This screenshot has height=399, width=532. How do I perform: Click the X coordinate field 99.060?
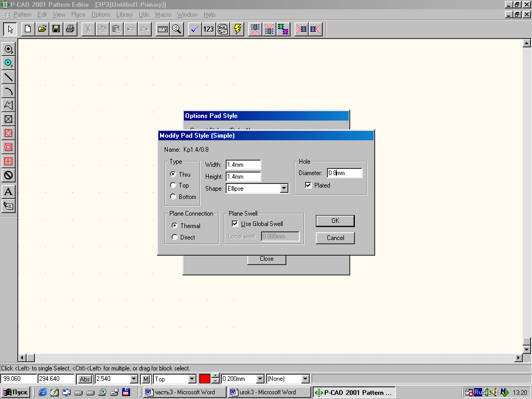click(18, 379)
